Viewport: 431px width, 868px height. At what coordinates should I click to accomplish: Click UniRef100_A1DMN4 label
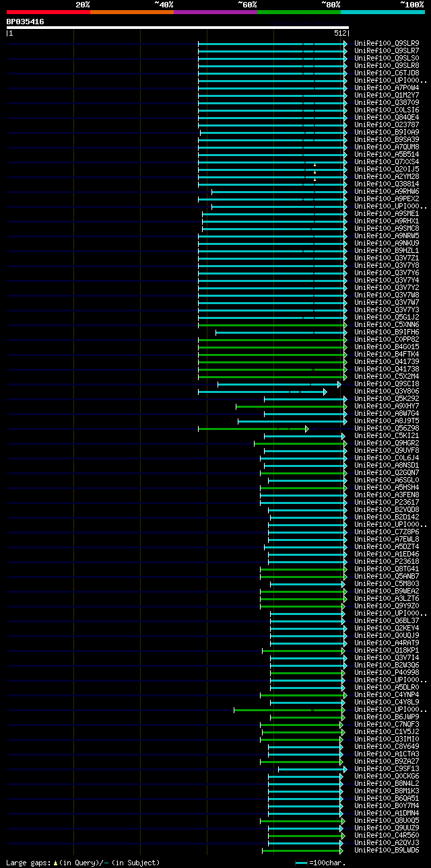point(387,813)
